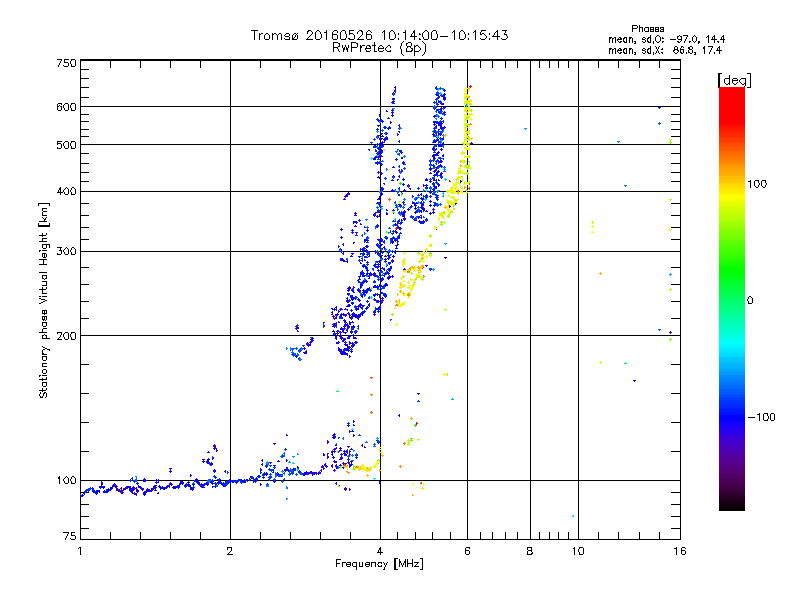Click the y-axis tick label 200
The width and height of the screenshot is (800, 600).
click(x=66, y=336)
